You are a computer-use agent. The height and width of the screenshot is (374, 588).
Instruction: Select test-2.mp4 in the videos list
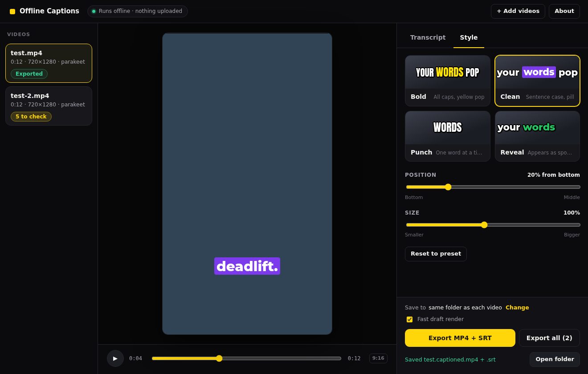click(49, 106)
